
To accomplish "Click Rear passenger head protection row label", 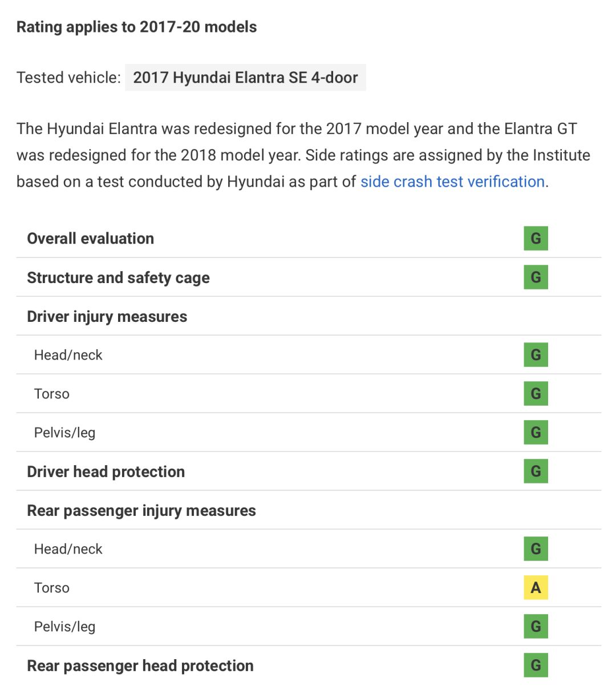I will point(140,666).
